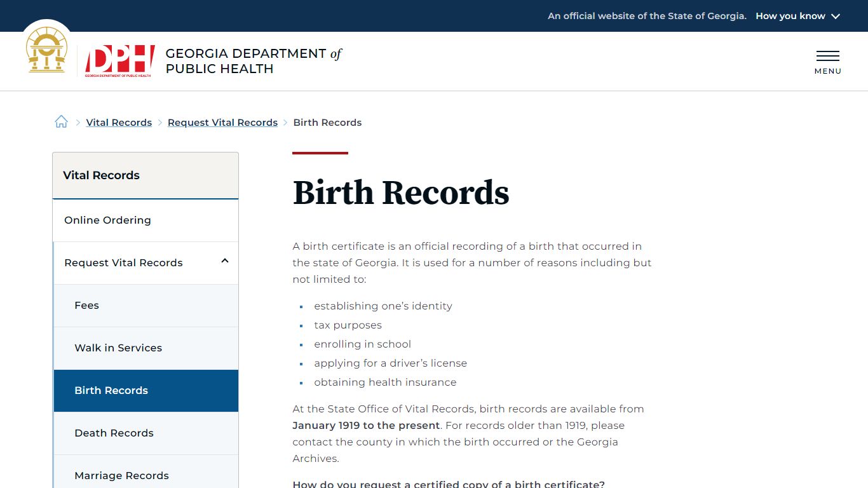Open Vital Records breadcrumb link
Viewport: 868px width, 488px height.
pos(119,123)
